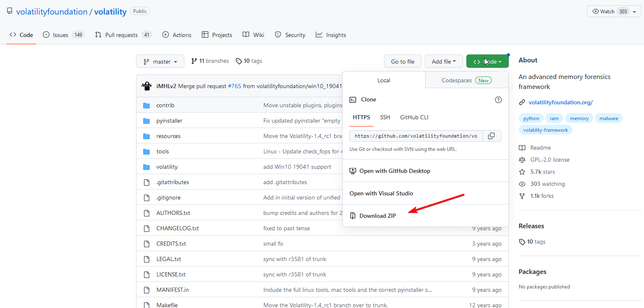The image size is (644, 308).
Task: Select the GitHub CLI clone option
Action: [414, 117]
